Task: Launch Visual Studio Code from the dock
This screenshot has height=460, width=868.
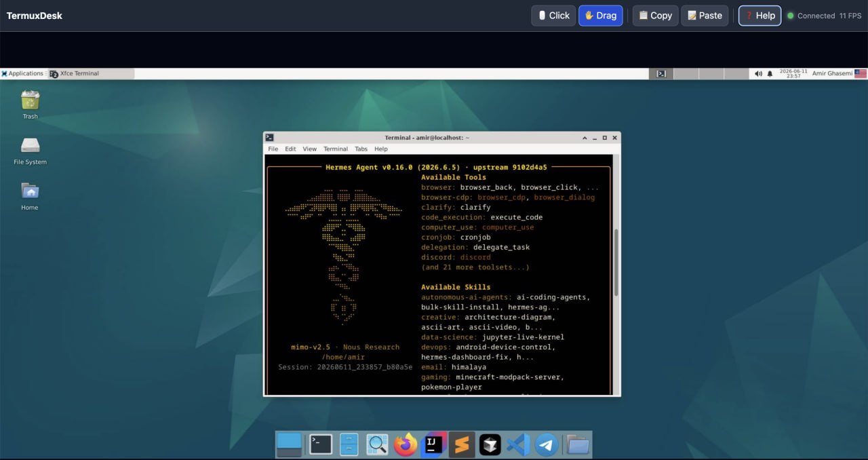Action: (518, 445)
